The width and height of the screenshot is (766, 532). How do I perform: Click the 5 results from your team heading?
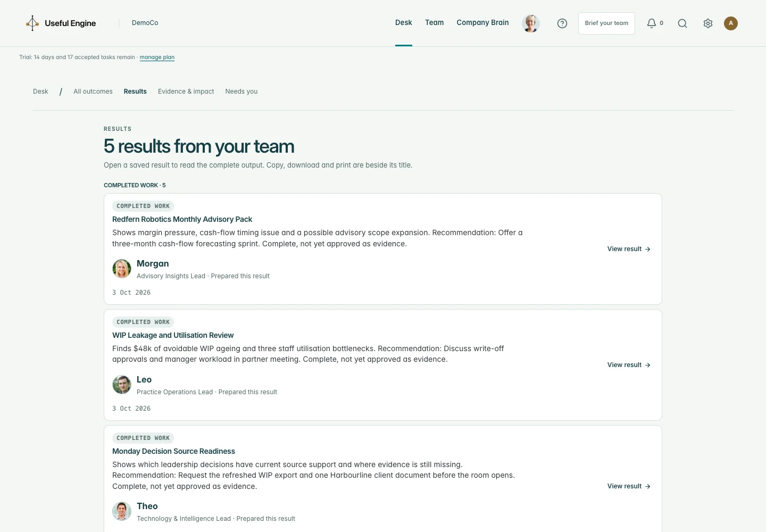(x=199, y=146)
